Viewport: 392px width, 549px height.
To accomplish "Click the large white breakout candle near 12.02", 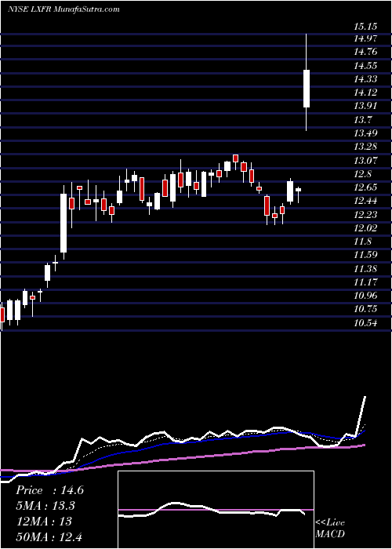I will tap(64, 223).
